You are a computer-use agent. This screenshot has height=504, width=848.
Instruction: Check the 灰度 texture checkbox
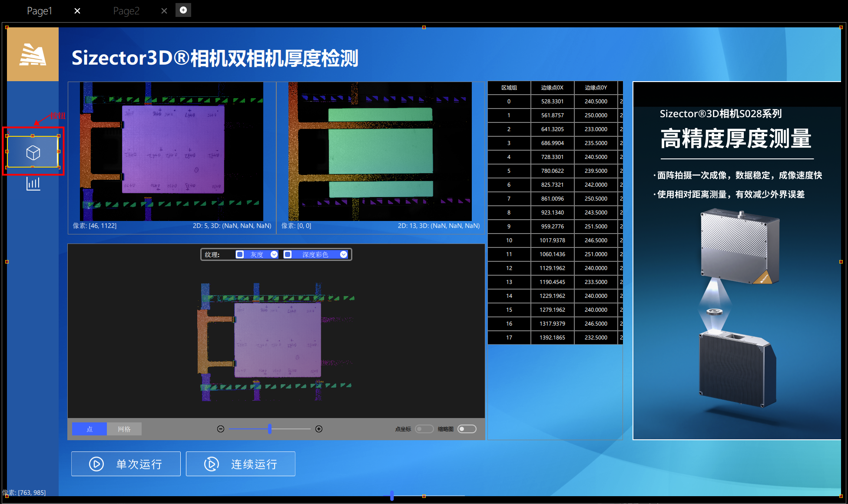[240, 254]
